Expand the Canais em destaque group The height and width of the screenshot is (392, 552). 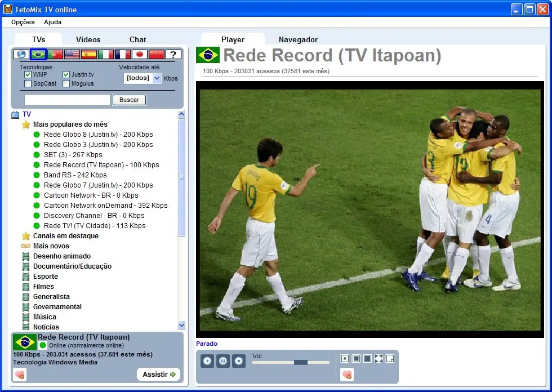click(x=65, y=236)
